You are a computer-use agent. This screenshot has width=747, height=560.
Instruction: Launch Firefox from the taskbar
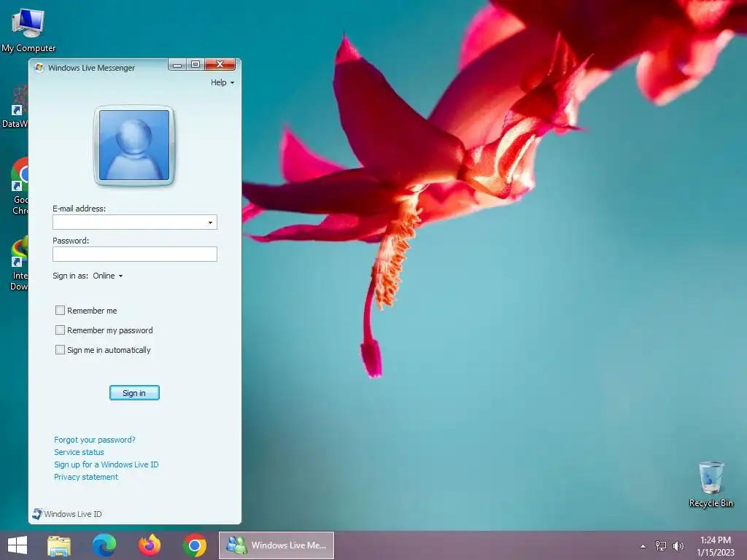tap(149, 545)
